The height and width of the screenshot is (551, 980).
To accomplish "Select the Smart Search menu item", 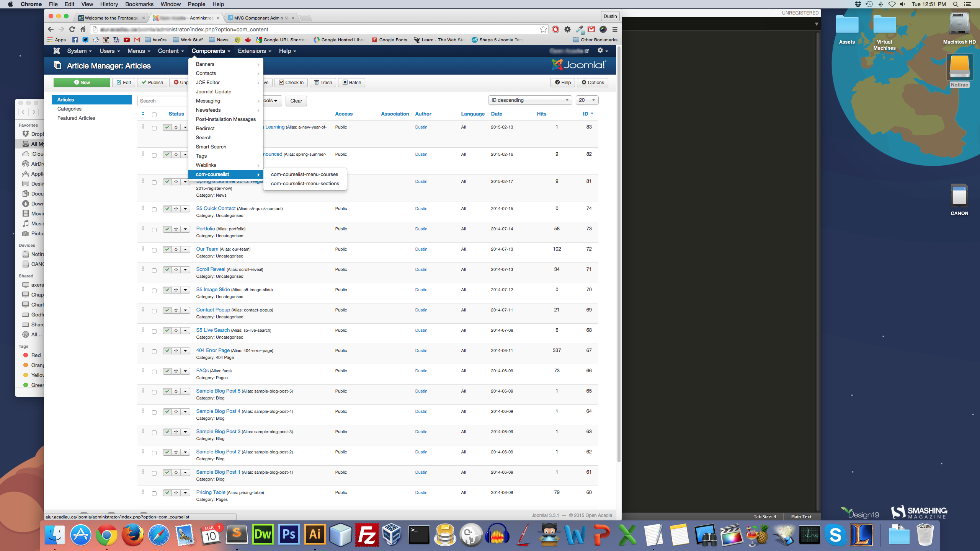I will [x=211, y=147].
